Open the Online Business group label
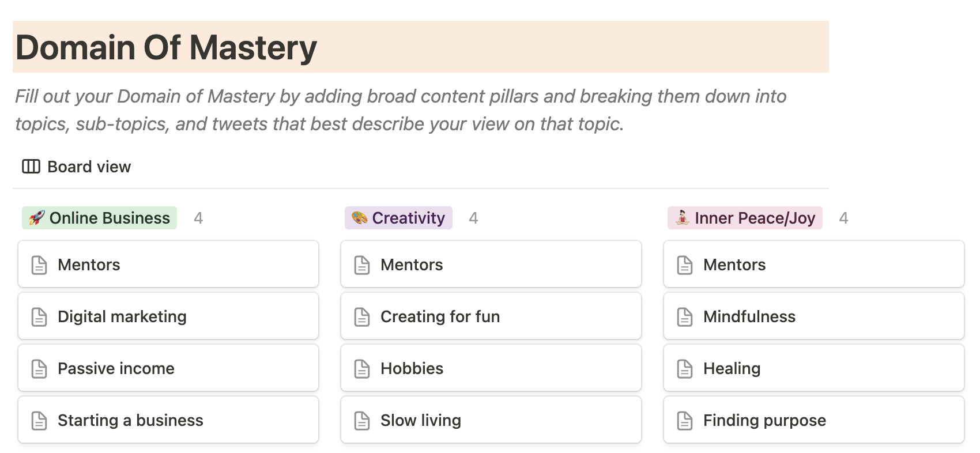Screen dimensions: 980x453 tap(99, 218)
